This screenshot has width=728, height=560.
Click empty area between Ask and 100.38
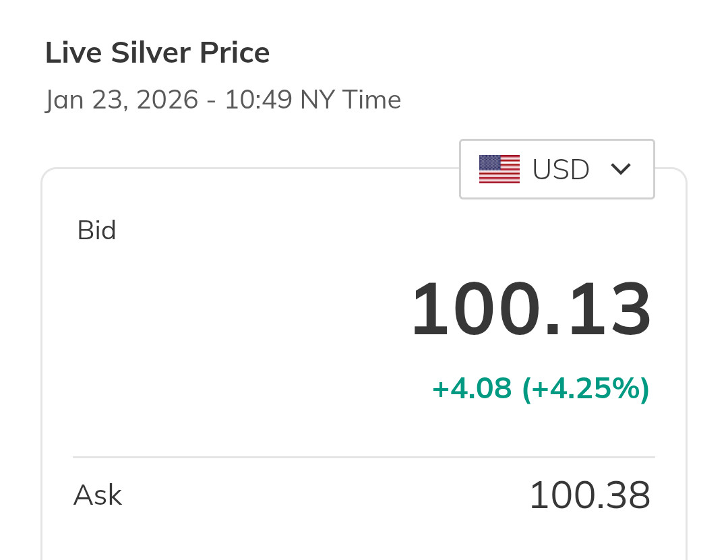pos(324,495)
